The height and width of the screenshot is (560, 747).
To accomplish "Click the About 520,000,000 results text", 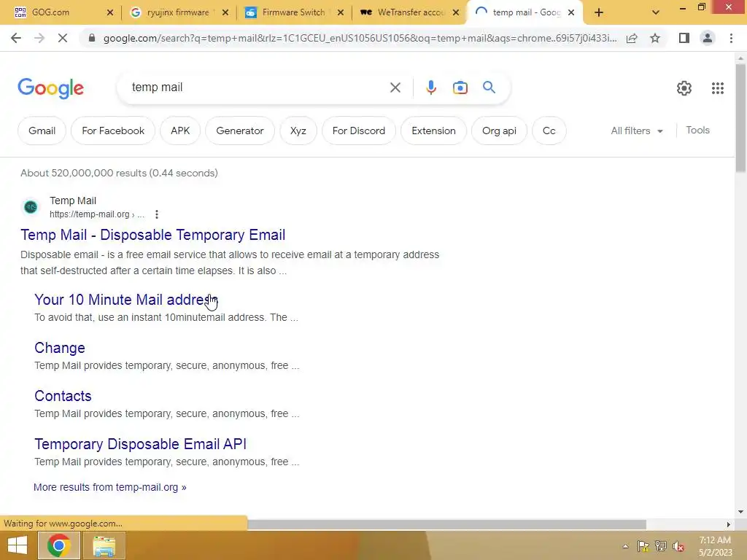I will [119, 173].
